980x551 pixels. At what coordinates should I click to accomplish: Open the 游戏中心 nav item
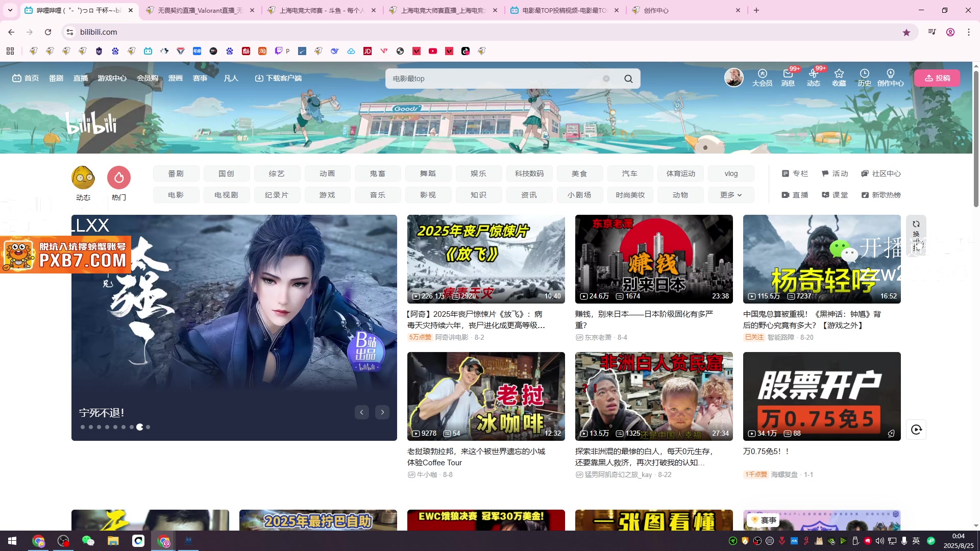click(x=112, y=78)
